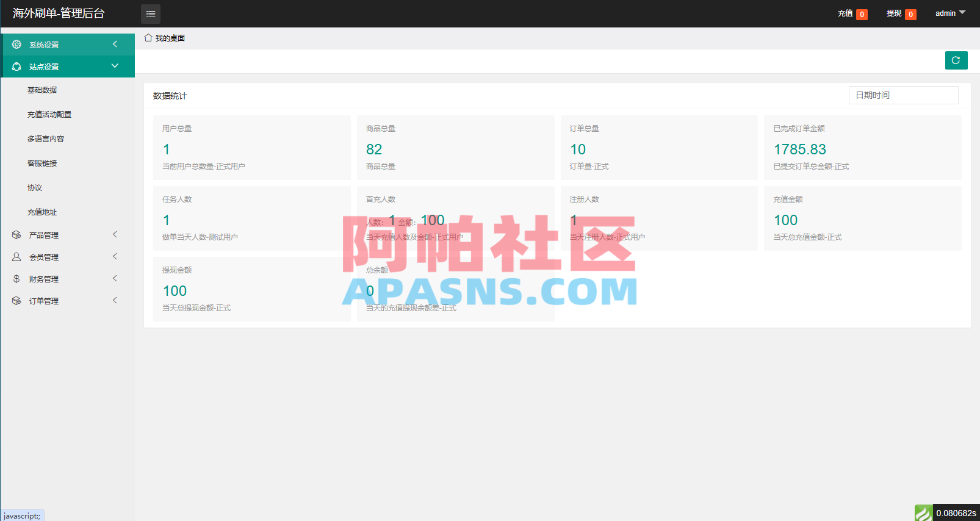Click the 商品总量 value 82

(x=374, y=149)
